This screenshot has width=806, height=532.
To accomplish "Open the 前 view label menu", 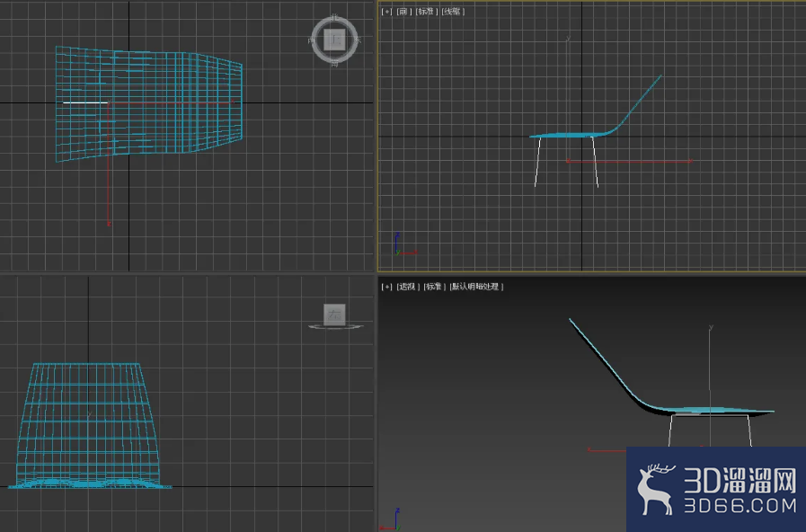I will point(404,12).
